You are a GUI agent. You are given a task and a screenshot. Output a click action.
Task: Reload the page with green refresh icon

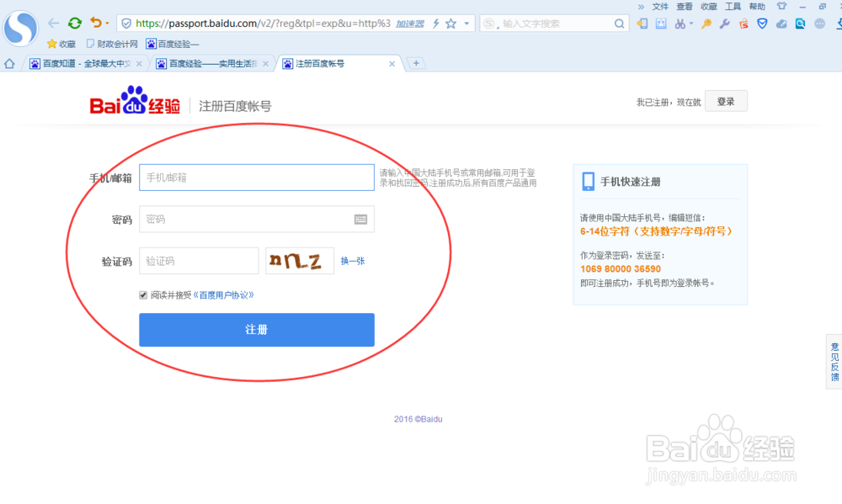[x=75, y=23]
